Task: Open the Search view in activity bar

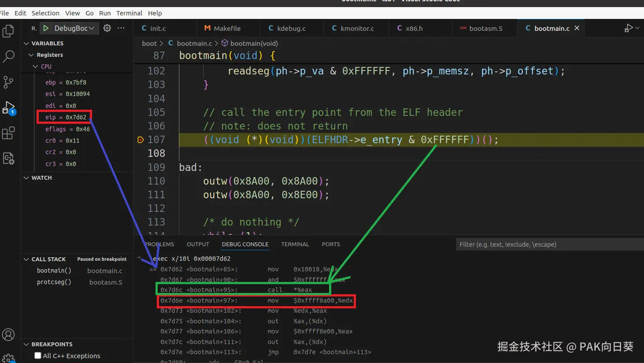Action: pyautogui.click(x=8, y=56)
